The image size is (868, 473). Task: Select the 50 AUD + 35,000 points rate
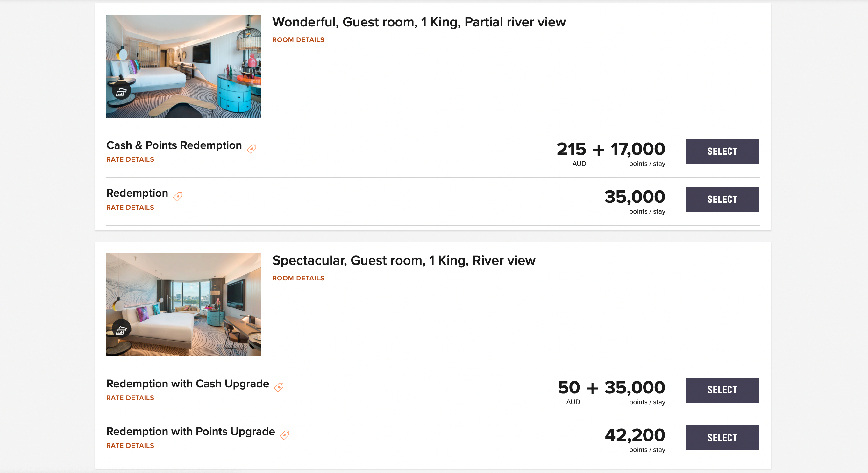[722, 390]
